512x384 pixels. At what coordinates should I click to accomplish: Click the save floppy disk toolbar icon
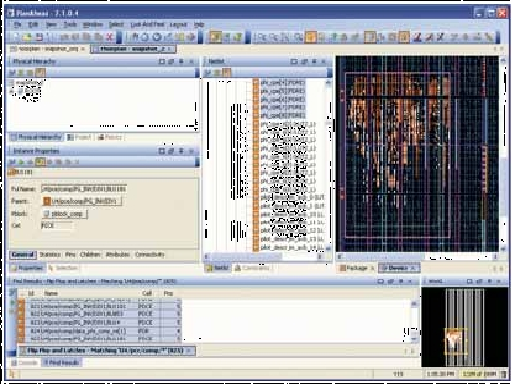[39, 37]
